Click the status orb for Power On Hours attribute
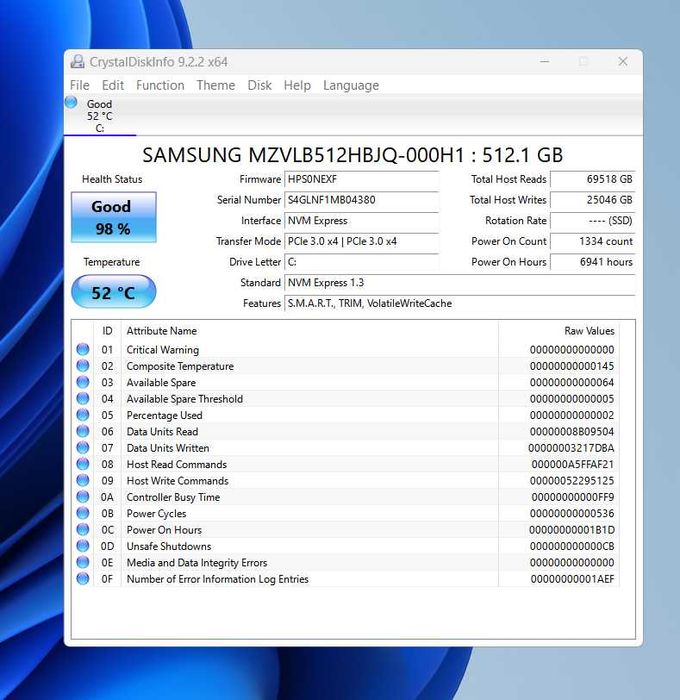The height and width of the screenshot is (700, 680). pyautogui.click(x=83, y=529)
